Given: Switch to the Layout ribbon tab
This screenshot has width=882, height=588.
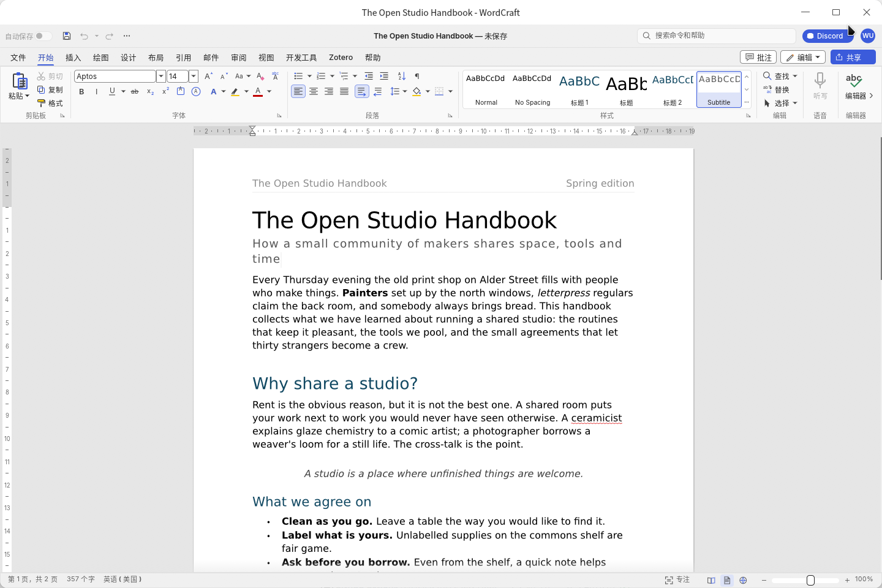Looking at the screenshot, I should (156, 58).
